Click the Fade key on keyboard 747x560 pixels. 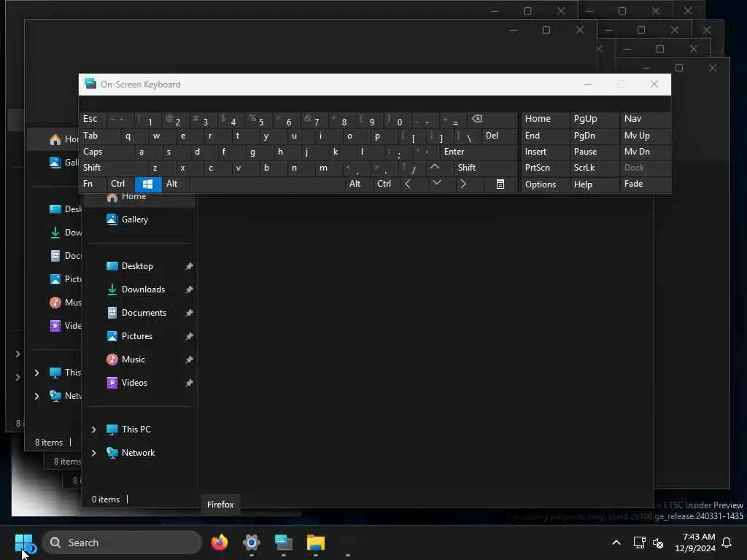(x=645, y=184)
